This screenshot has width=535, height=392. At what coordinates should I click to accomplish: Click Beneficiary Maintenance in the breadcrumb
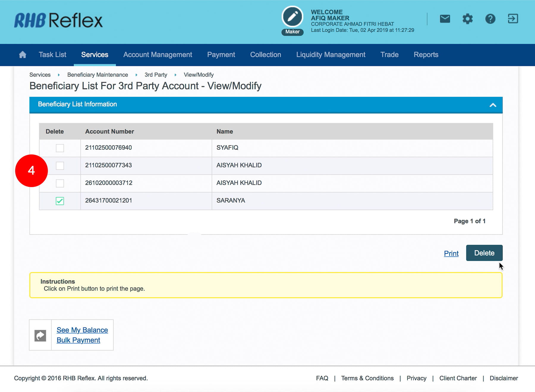tap(97, 75)
